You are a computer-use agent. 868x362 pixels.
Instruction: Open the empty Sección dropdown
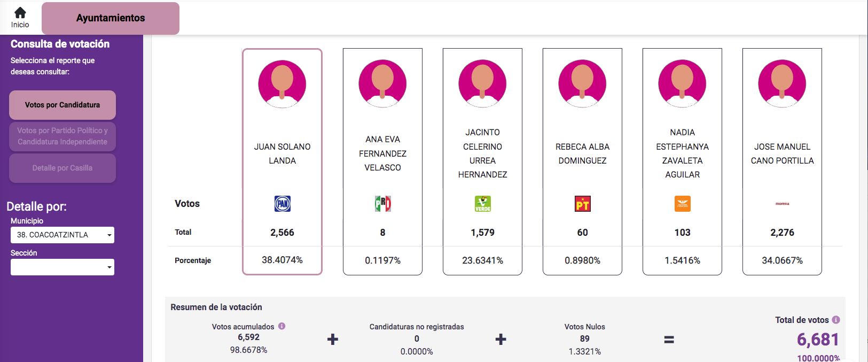(62, 267)
